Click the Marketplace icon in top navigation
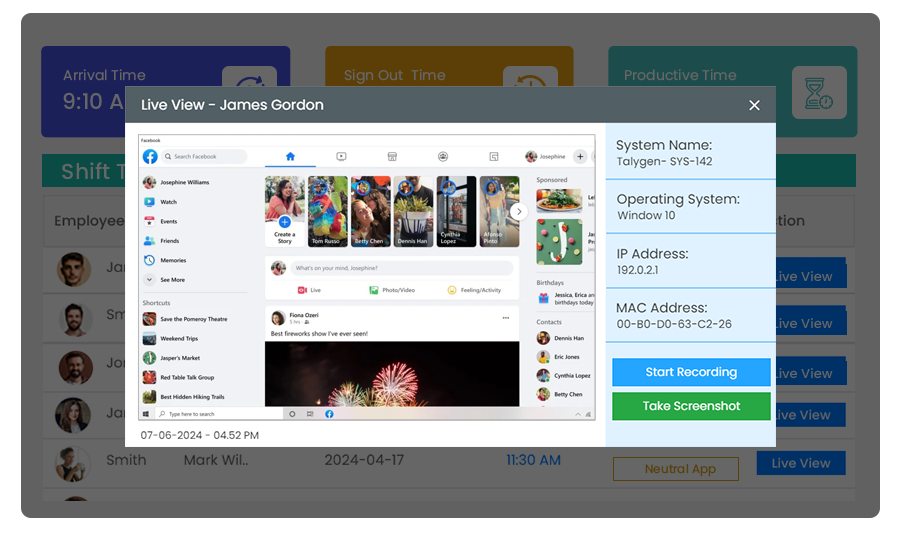This screenshot has height=534, width=900. [x=392, y=157]
